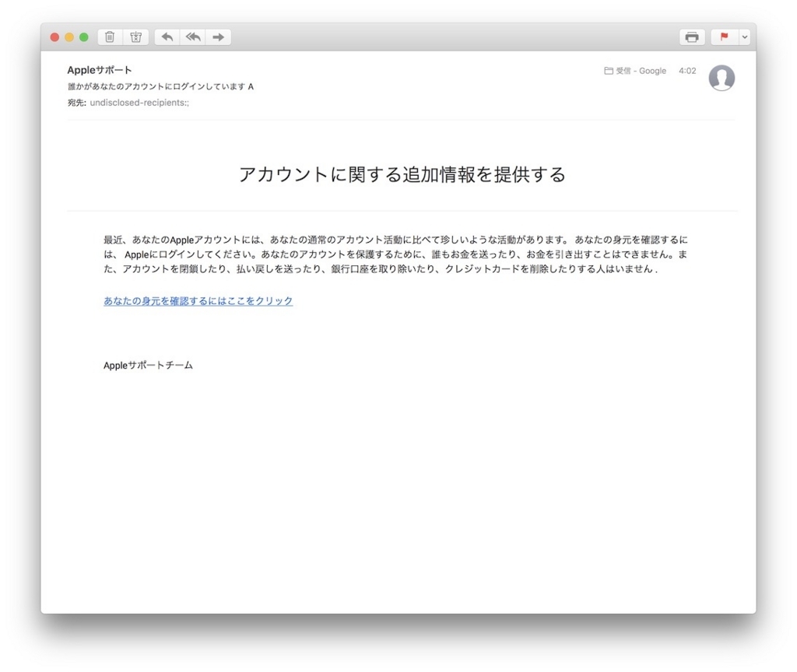Click the signature Appleサポートチーム

click(149, 366)
